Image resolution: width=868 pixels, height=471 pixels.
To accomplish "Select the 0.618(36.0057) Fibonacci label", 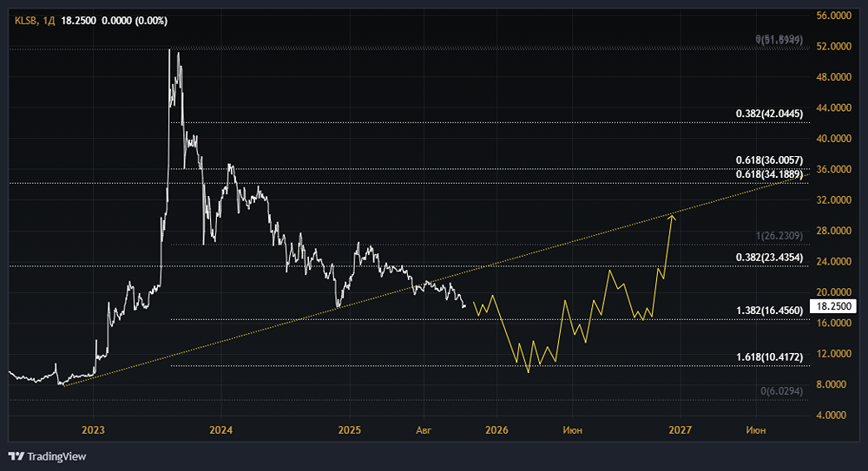I will click(x=769, y=160).
